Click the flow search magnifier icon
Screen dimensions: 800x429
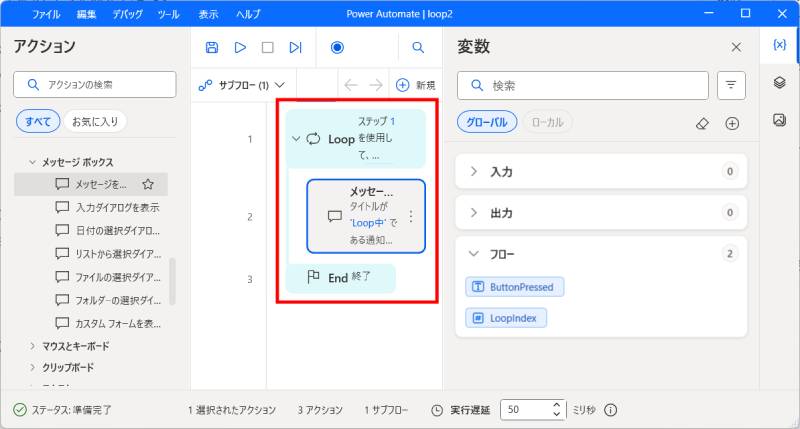(x=419, y=47)
